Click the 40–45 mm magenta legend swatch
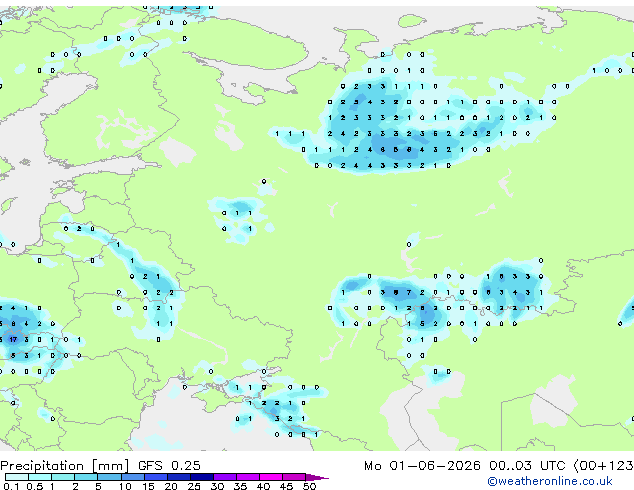 coord(271,477)
